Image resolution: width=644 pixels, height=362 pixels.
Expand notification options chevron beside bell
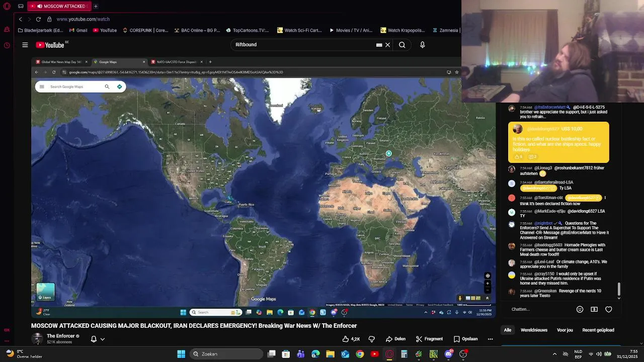click(x=103, y=339)
